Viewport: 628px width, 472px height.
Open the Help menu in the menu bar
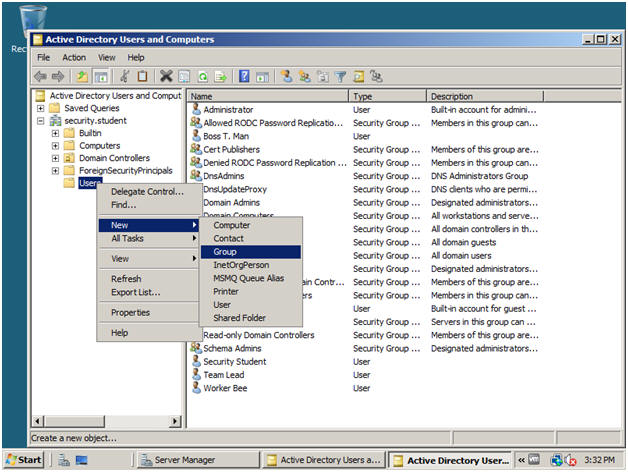click(x=136, y=58)
